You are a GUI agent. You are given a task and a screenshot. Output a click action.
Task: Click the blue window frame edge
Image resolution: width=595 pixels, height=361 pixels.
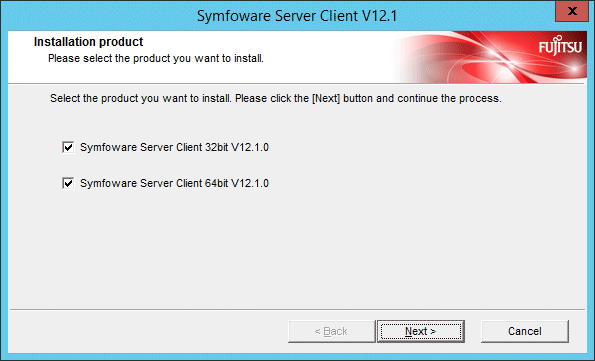4,190
